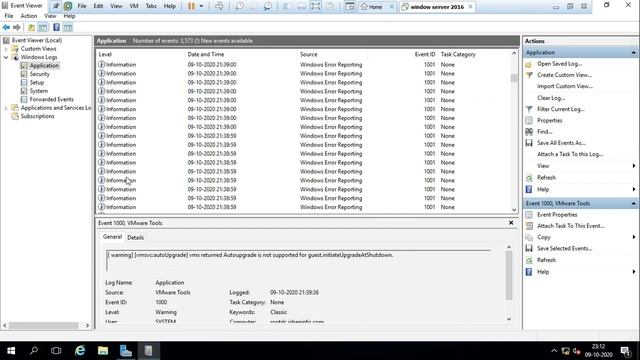Click the green VMware toolbar icon

click(68, 6)
